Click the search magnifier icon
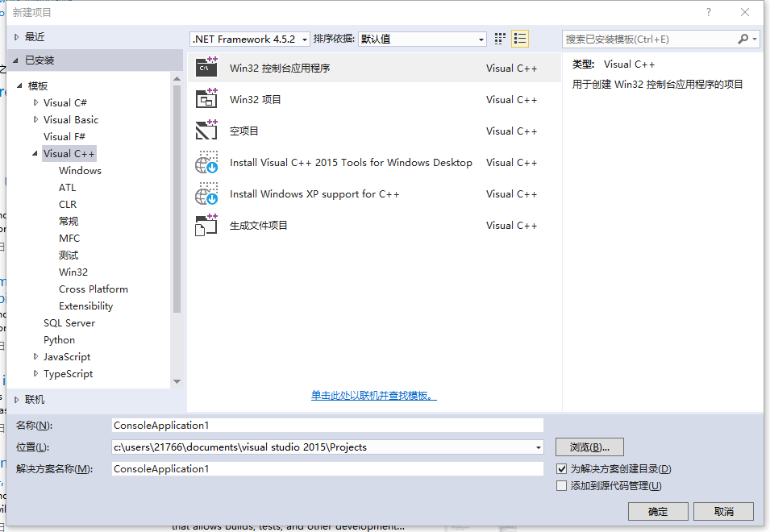The image size is (770, 532). tap(743, 39)
